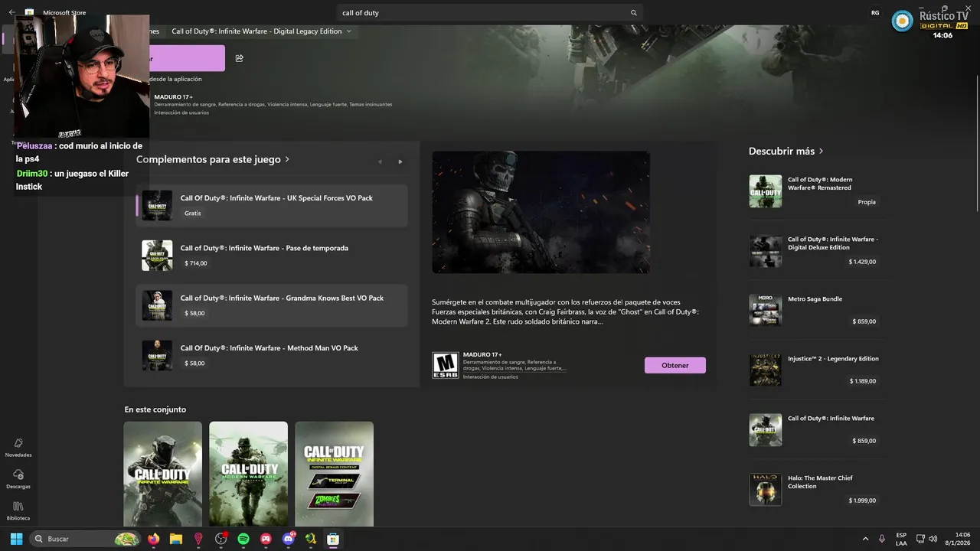980x551 pixels.
Task: Click the $ 1.999,00 Halo price
Action: point(862,500)
